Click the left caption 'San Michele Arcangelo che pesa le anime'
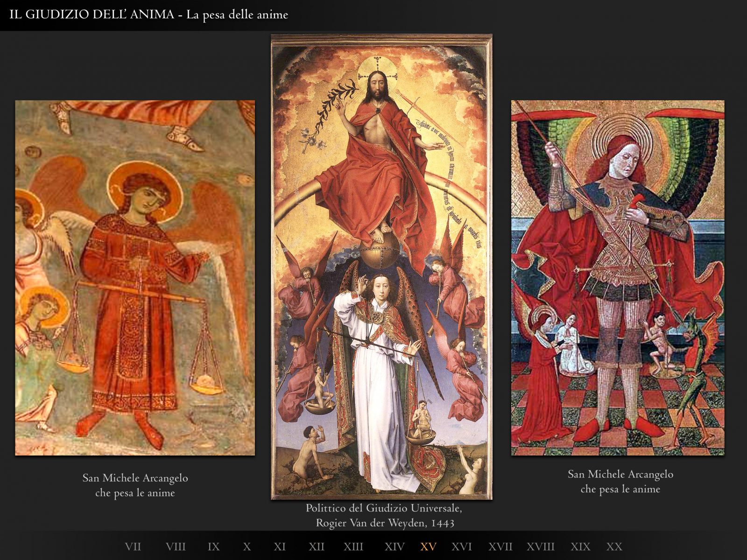This screenshot has width=747, height=560. (x=135, y=485)
